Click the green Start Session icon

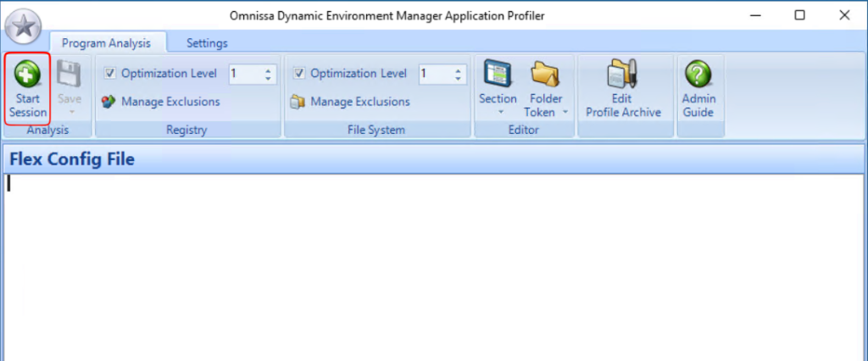[27, 75]
